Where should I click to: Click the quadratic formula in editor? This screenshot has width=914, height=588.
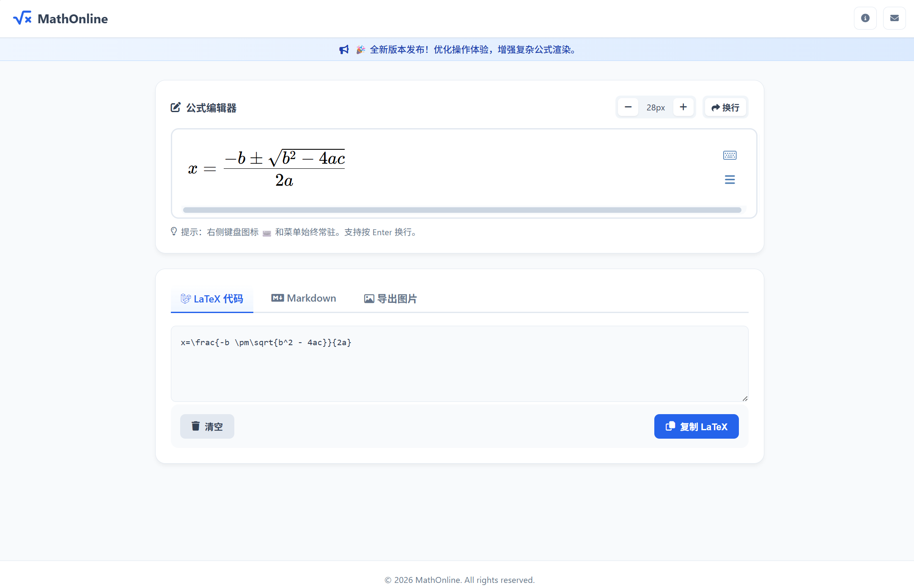266,168
